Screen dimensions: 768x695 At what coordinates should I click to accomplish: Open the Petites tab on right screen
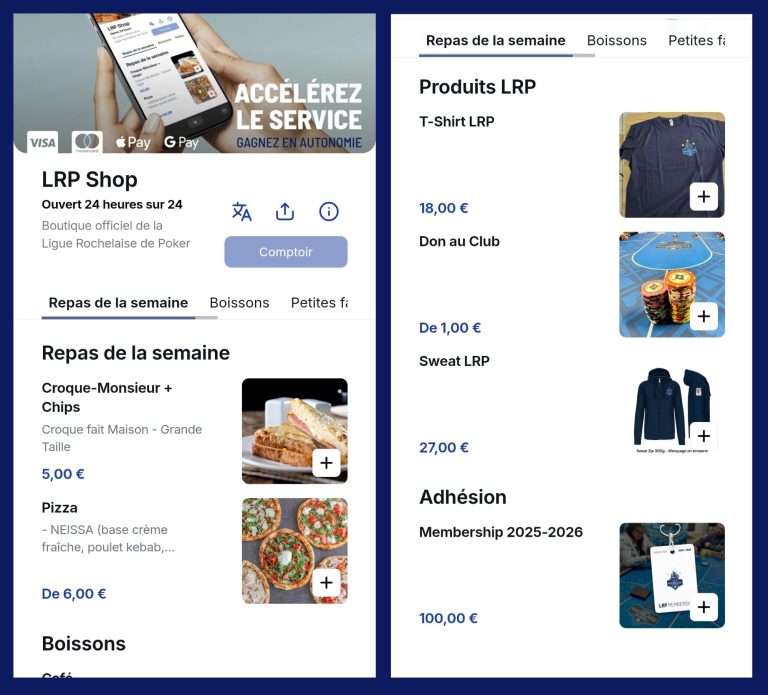[x=696, y=40]
